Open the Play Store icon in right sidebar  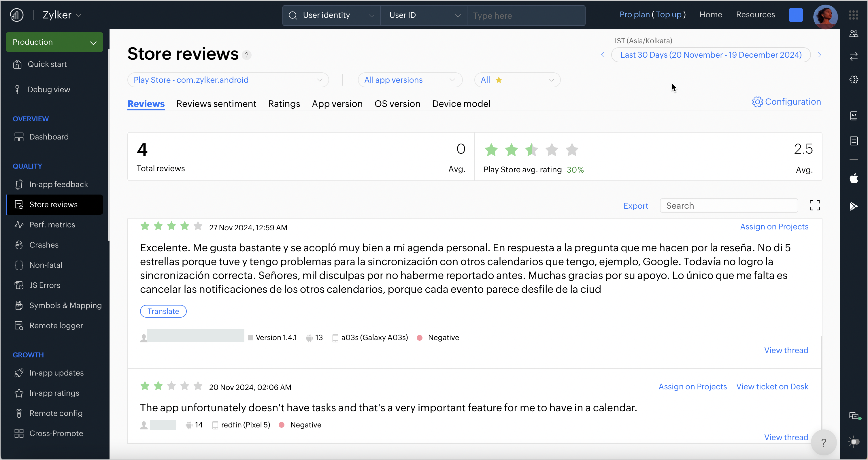click(854, 206)
